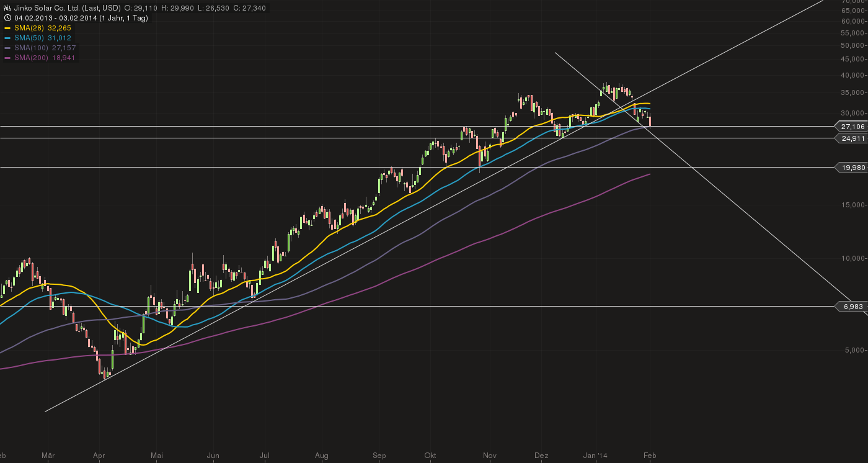The image size is (868, 463).
Task: Select the 19,980 horizontal line price tag
Action: 851,168
